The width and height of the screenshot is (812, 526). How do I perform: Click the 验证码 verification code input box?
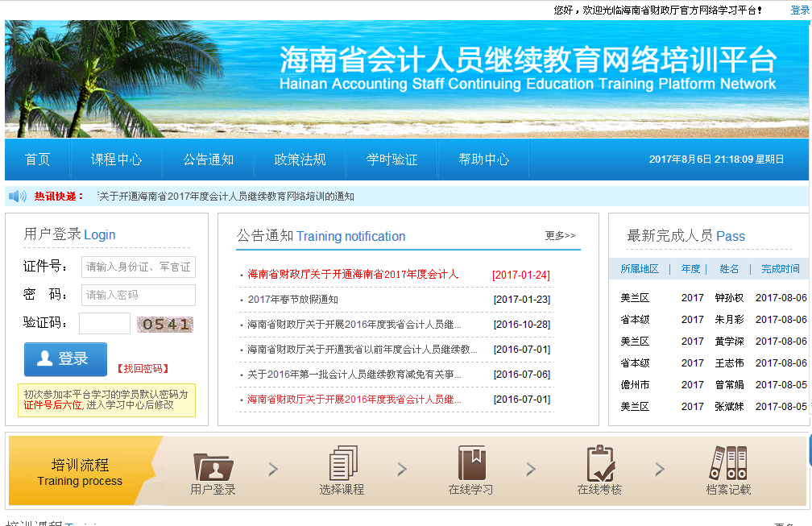[x=104, y=324]
